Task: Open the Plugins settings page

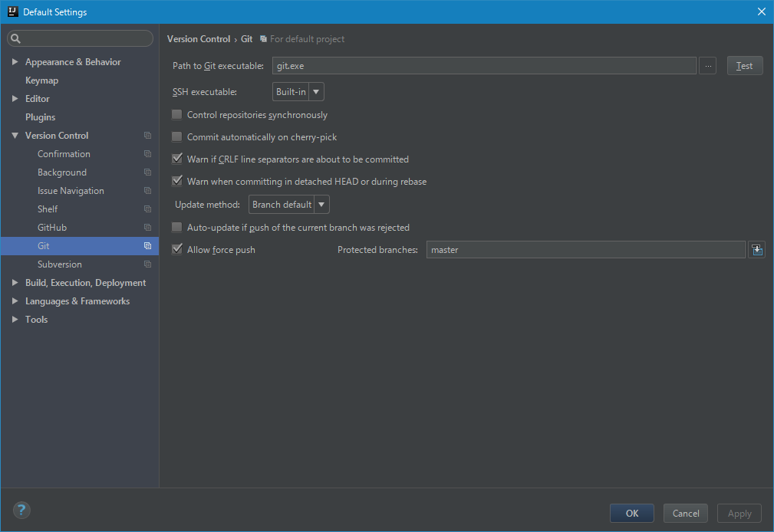Action: coord(40,117)
